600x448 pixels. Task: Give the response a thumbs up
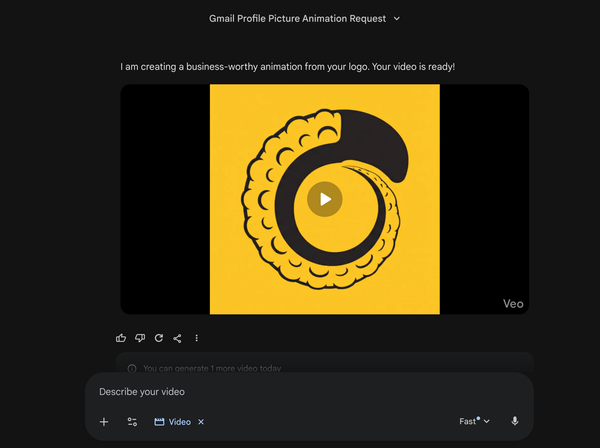[121, 338]
